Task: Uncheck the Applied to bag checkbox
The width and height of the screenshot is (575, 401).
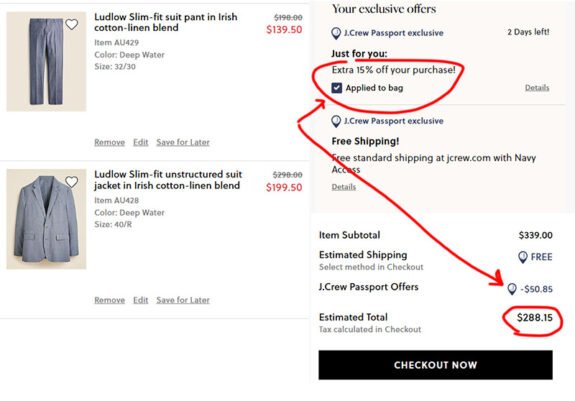Action: [x=337, y=88]
